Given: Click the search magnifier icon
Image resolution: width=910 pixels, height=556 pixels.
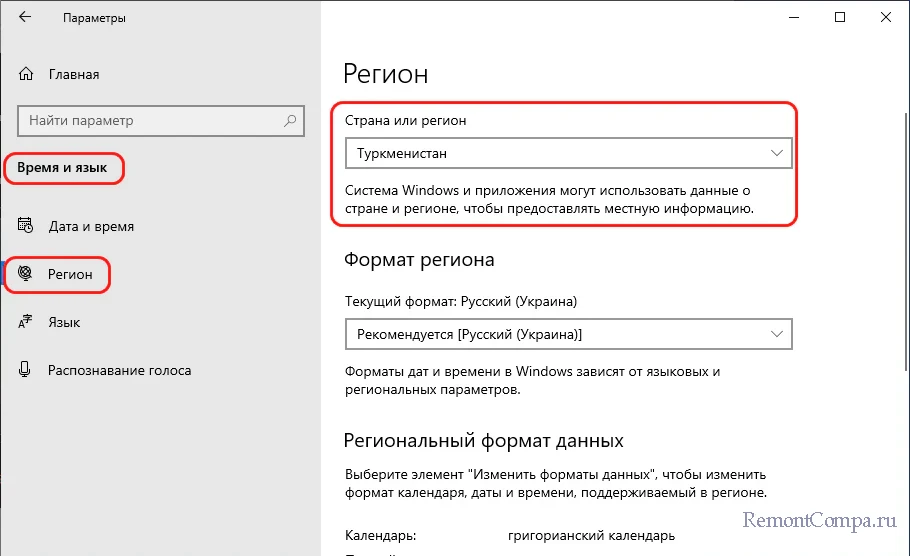Looking at the screenshot, I should click(x=290, y=121).
